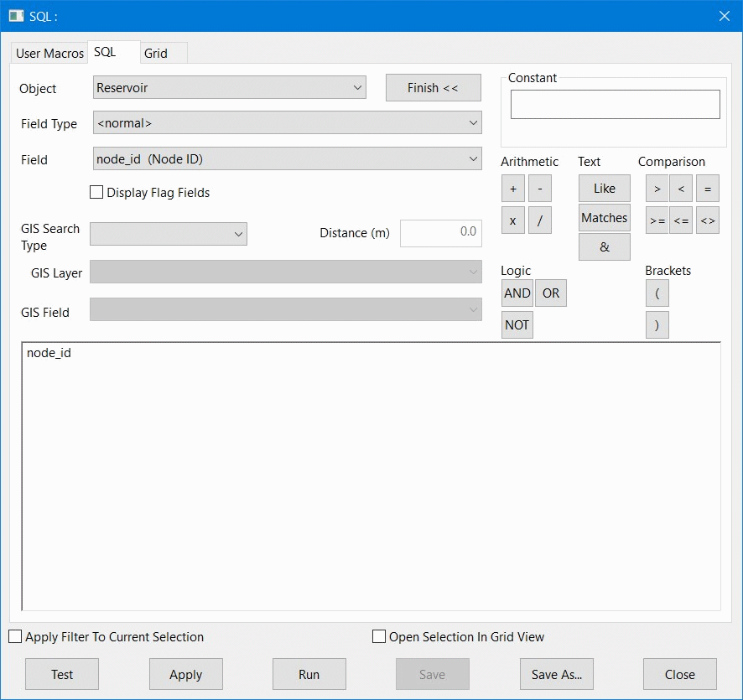Insert the AND logic operator

pos(517,293)
